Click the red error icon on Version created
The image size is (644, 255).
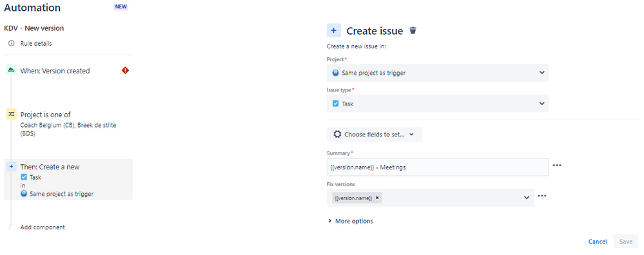tap(125, 71)
